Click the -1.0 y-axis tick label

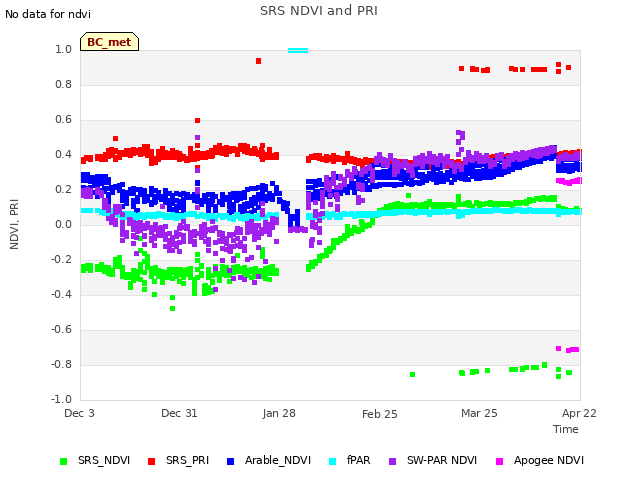point(61,399)
